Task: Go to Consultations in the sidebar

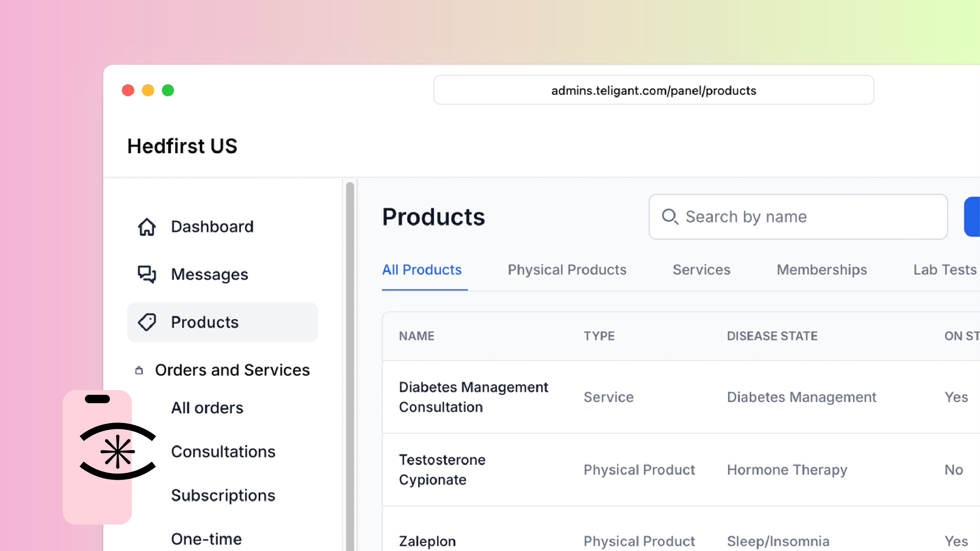Action: pyautogui.click(x=223, y=451)
